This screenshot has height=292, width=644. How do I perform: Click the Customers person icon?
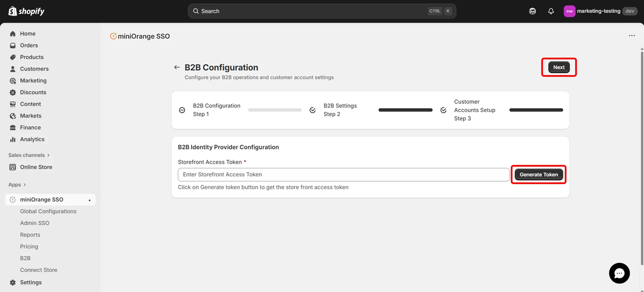click(13, 69)
